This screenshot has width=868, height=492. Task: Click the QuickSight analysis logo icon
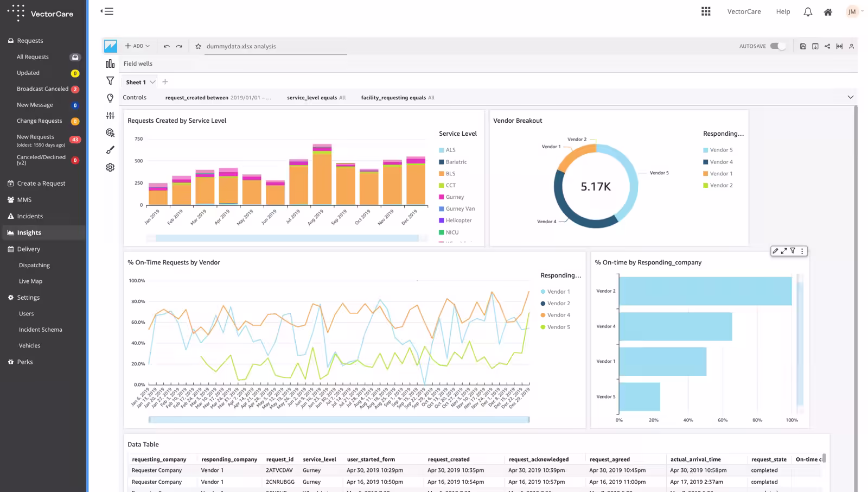coord(111,46)
